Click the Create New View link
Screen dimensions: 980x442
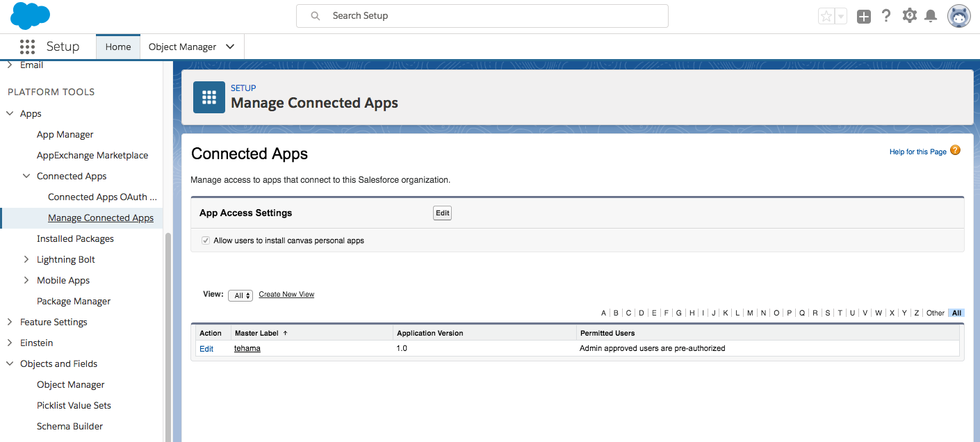[286, 295]
